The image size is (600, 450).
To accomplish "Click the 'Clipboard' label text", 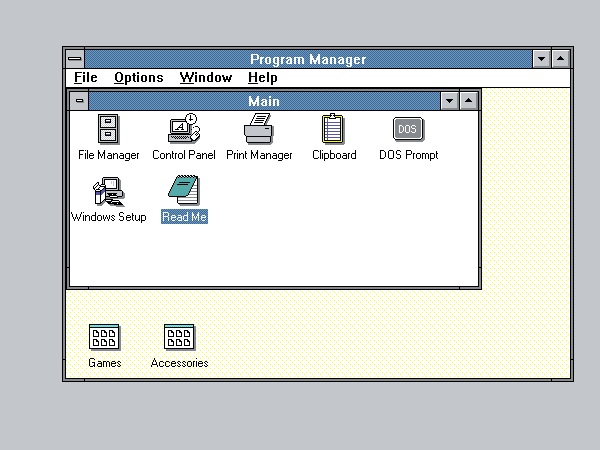I will click(x=334, y=155).
